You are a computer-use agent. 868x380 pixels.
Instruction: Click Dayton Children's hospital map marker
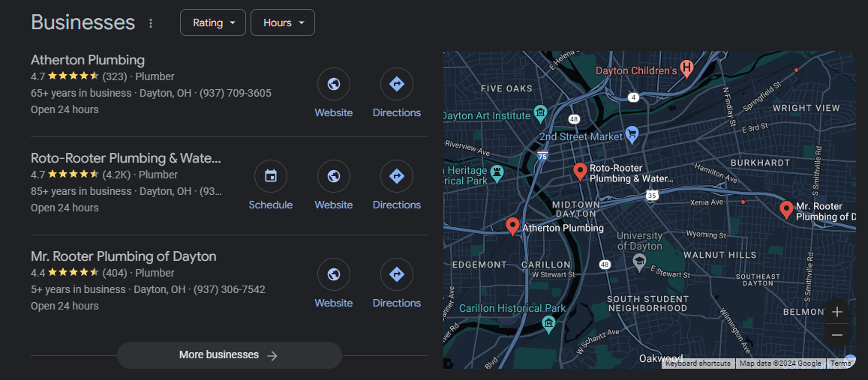[x=686, y=69]
